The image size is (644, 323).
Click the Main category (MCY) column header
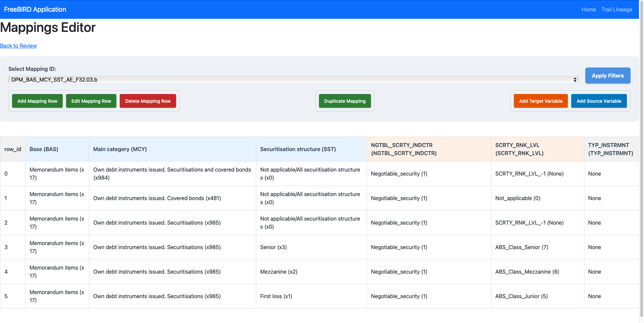point(120,149)
